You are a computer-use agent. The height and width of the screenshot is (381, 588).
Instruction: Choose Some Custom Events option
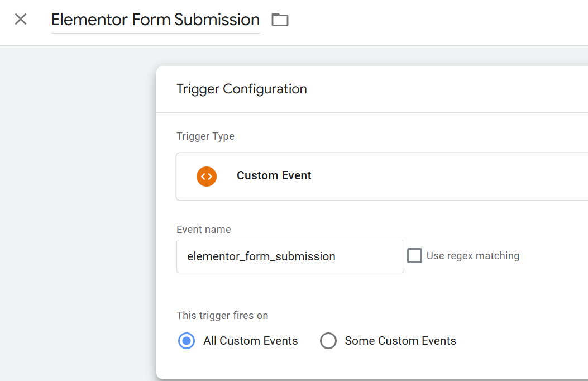coord(328,340)
